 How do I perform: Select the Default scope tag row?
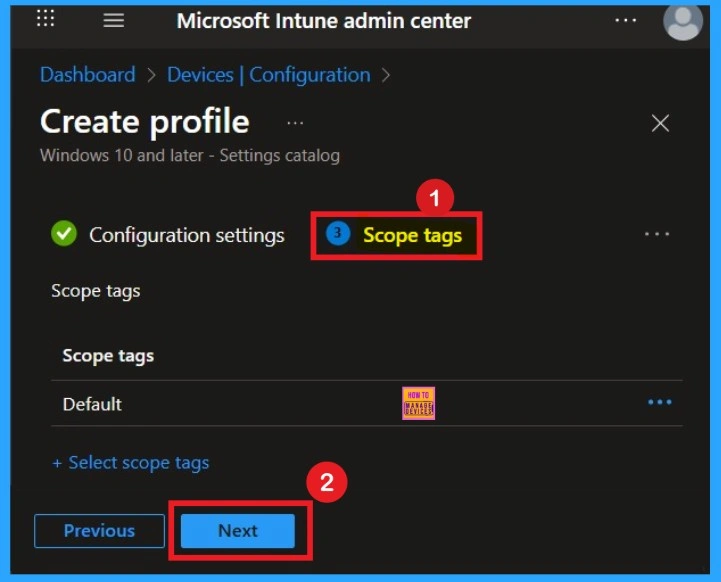coord(92,404)
